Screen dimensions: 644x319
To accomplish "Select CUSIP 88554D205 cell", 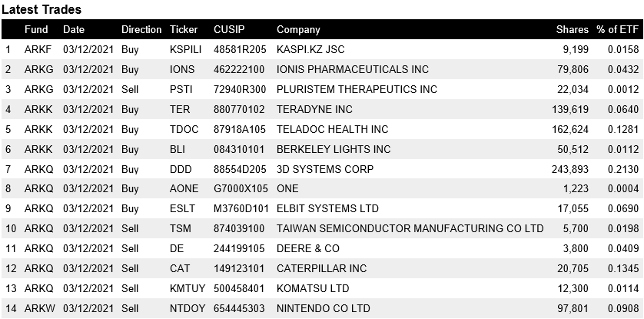I will [239, 169].
